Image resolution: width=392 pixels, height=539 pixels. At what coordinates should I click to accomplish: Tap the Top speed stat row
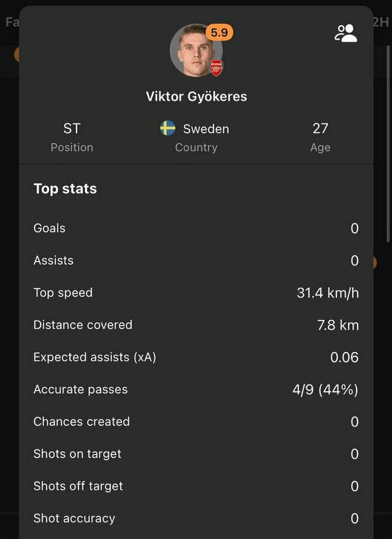(196, 293)
